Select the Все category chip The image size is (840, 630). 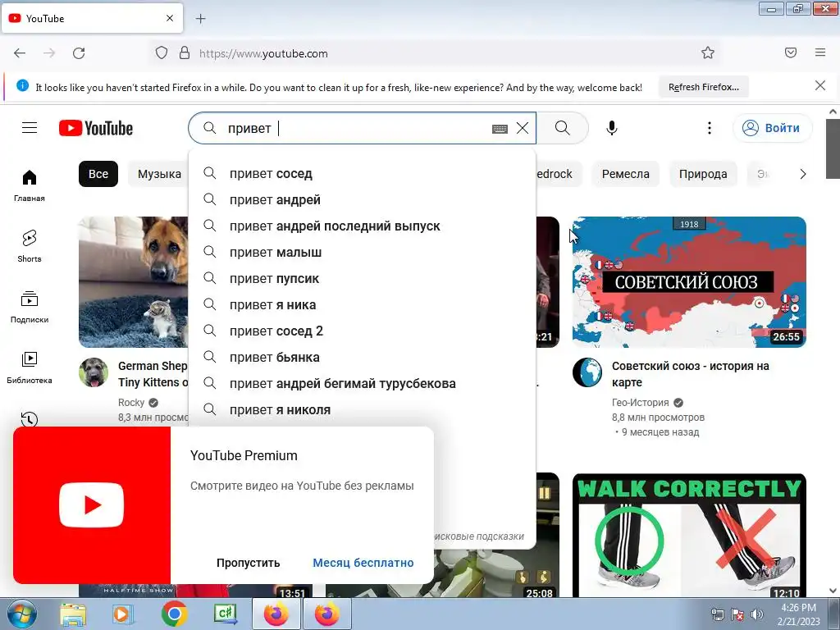click(x=98, y=174)
